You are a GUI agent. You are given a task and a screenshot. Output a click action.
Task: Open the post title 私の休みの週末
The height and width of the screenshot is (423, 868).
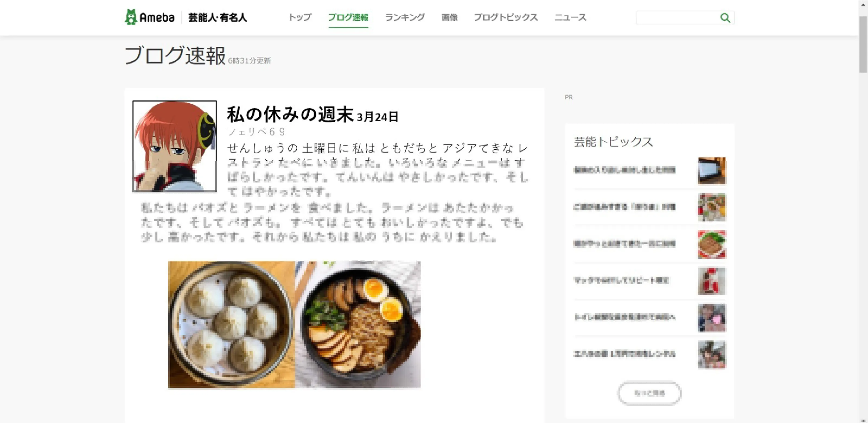(x=290, y=114)
